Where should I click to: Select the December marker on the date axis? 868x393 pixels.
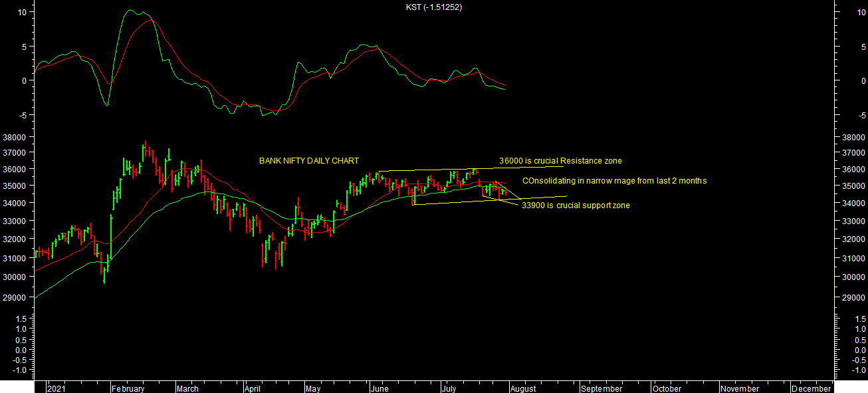[x=810, y=388]
